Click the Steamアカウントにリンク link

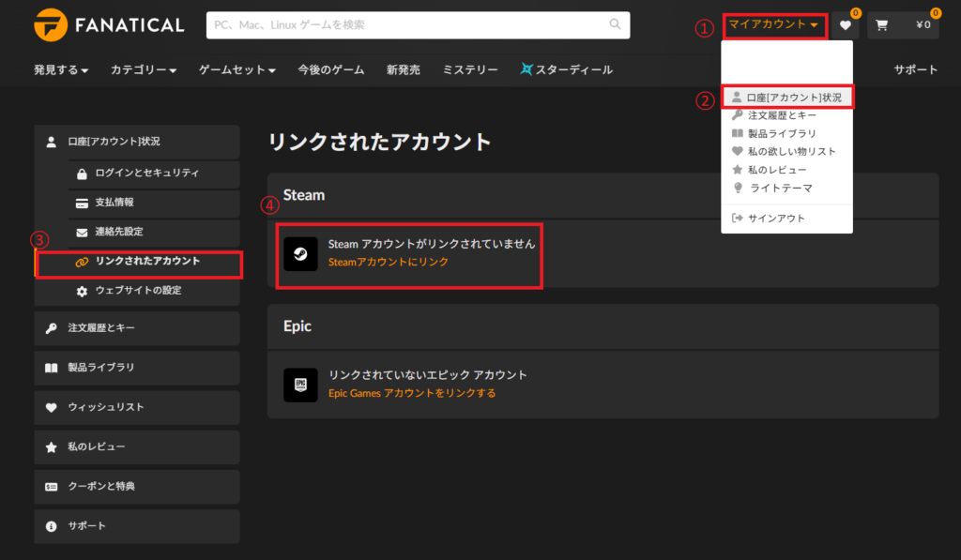click(x=388, y=263)
